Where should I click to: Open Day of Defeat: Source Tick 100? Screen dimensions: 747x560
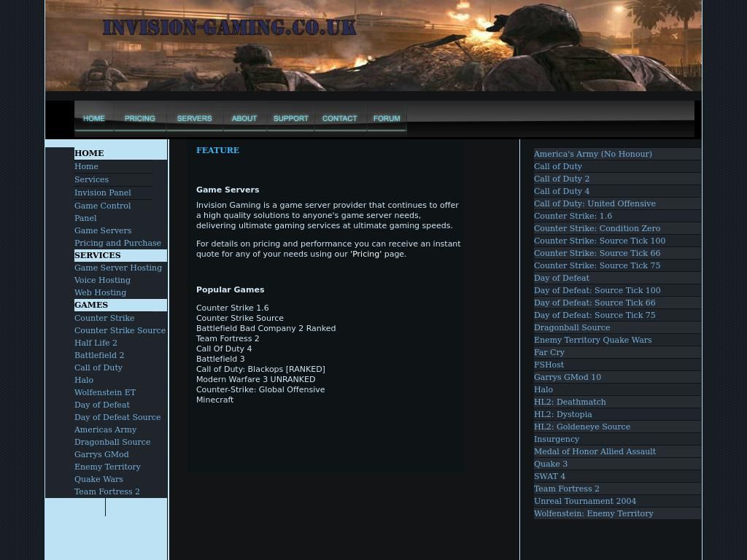point(617,290)
